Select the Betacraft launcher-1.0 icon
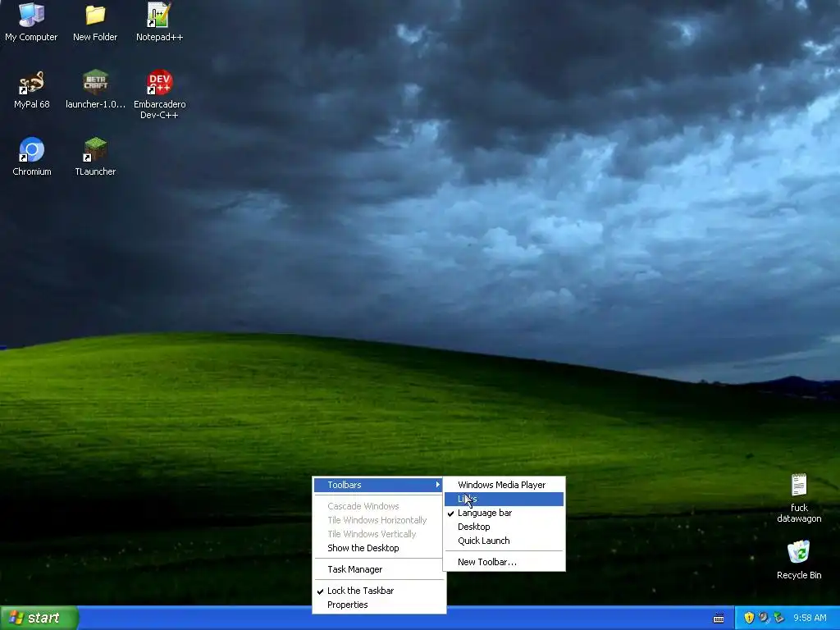This screenshot has width=840, height=630. pyautogui.click(x=95, y=89)
